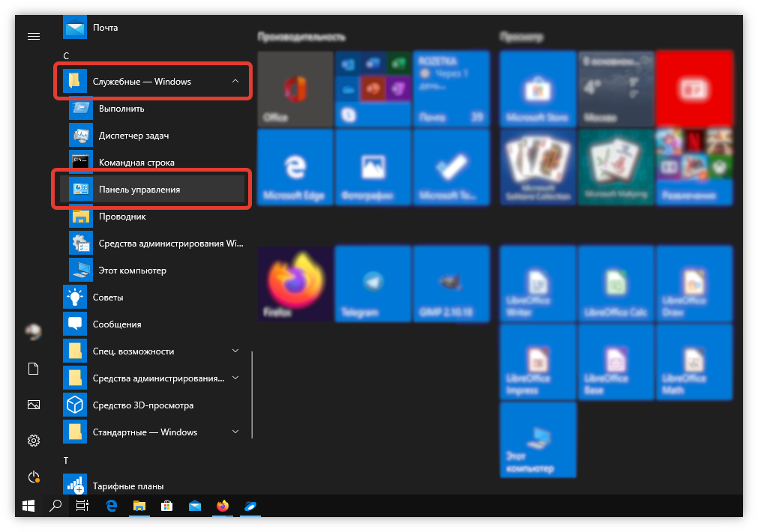Click the taskbar search magnifier icon

coord(55,506)
